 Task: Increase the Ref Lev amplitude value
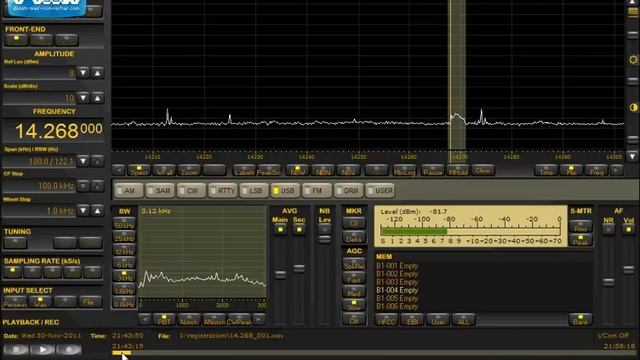(97, 73)
